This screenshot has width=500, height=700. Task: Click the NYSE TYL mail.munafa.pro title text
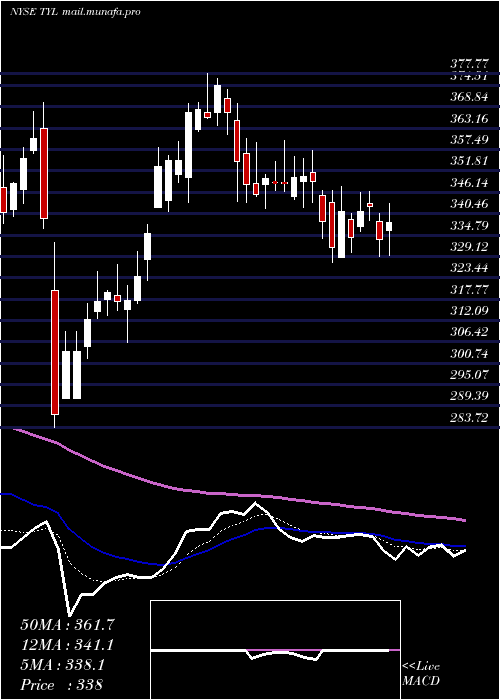coord(75,12)
